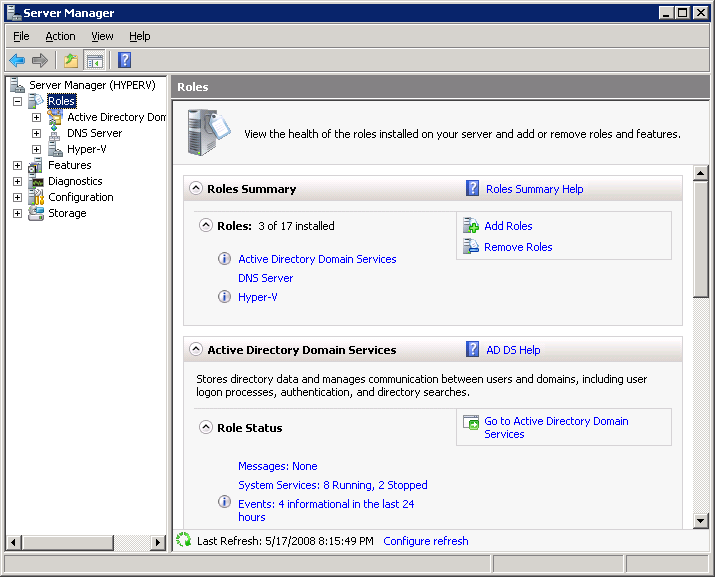
Task: Expand the DNS Server tree node
Action: click(36, 133)
